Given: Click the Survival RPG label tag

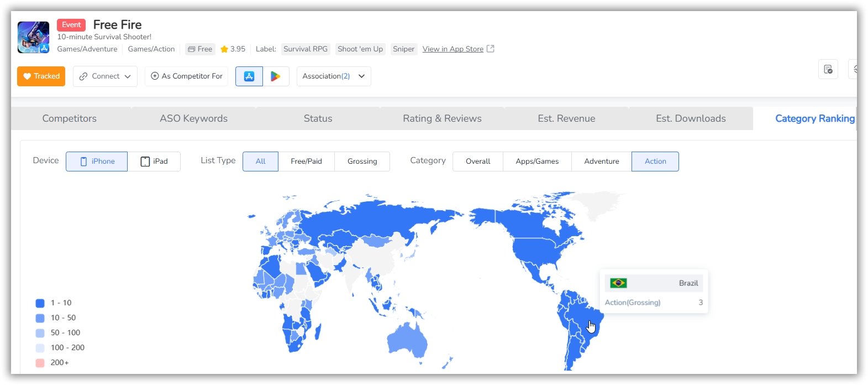Looking at the screenshot, I should coord(306,49).
